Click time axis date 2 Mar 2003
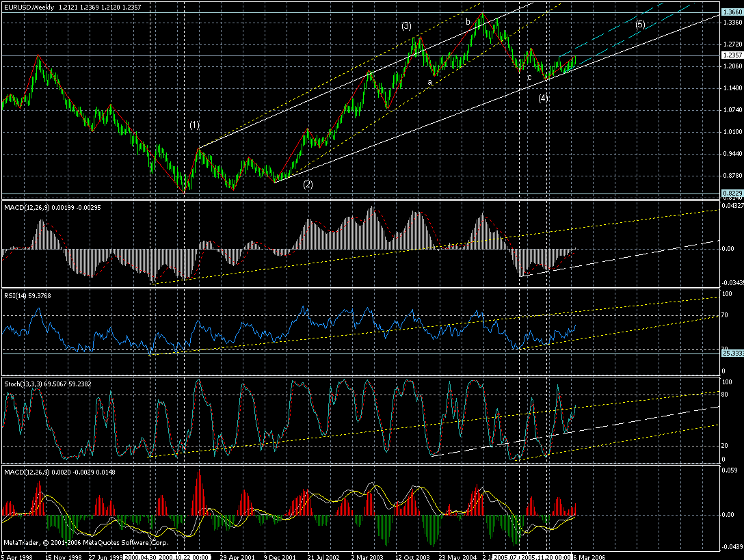744x560 pixels. (367, 557)
